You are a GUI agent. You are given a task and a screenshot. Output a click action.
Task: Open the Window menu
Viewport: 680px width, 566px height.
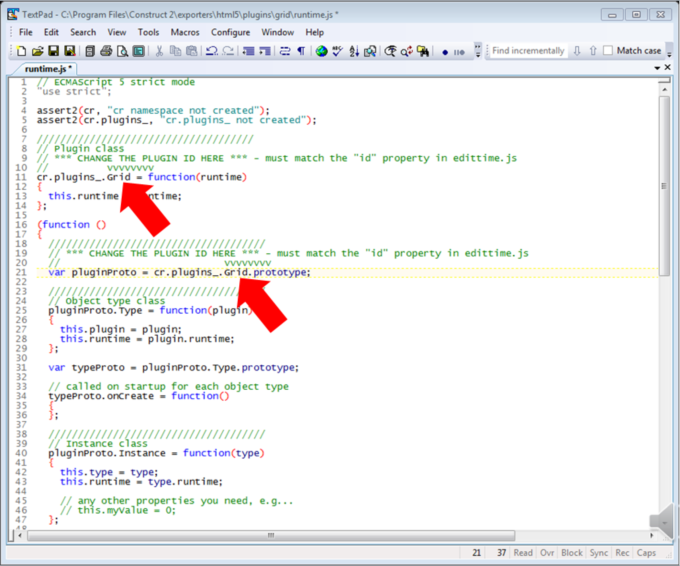[278, 32]
